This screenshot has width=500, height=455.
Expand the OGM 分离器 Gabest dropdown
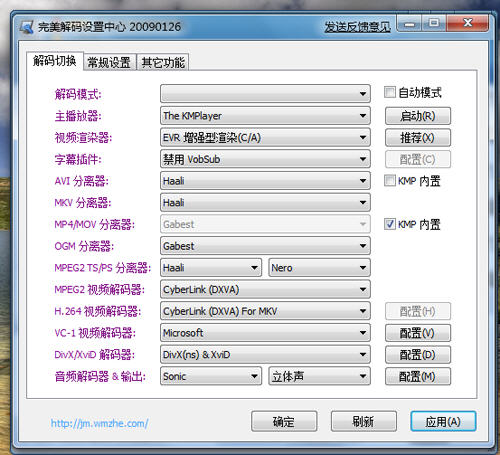click(x=265, y=246)
